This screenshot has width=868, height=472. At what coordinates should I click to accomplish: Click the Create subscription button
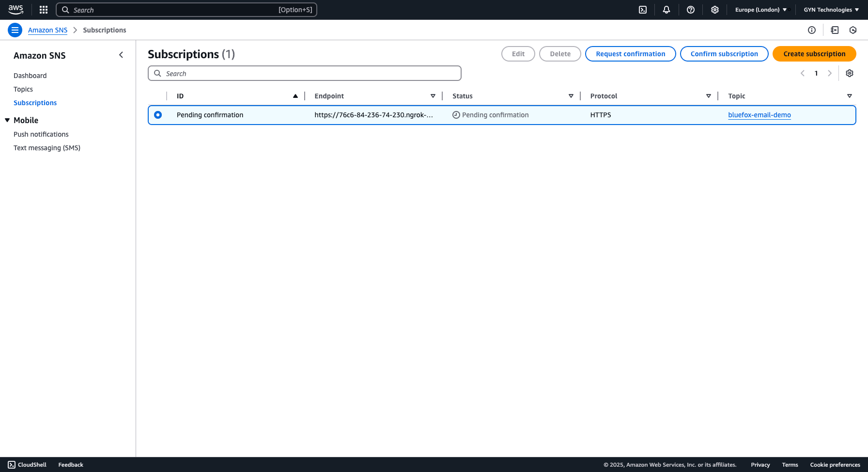tap(814, 54)
